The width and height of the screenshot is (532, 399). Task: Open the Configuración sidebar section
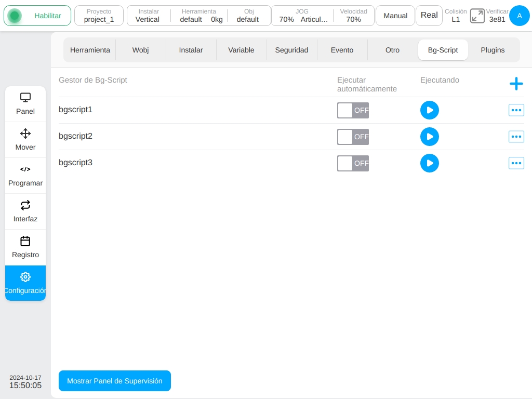click(x=25, y=283)
